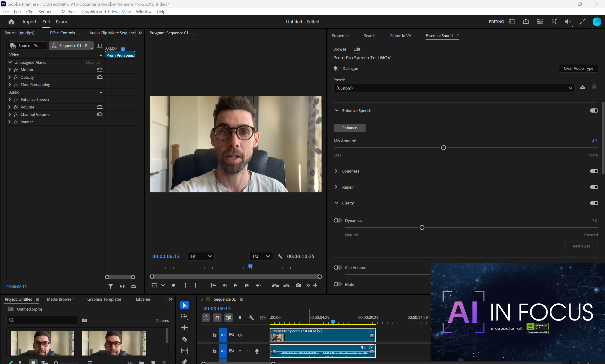The image size is (605, 364).
Task: Open the Button Editor plus icon
Action: click(315, 285)
